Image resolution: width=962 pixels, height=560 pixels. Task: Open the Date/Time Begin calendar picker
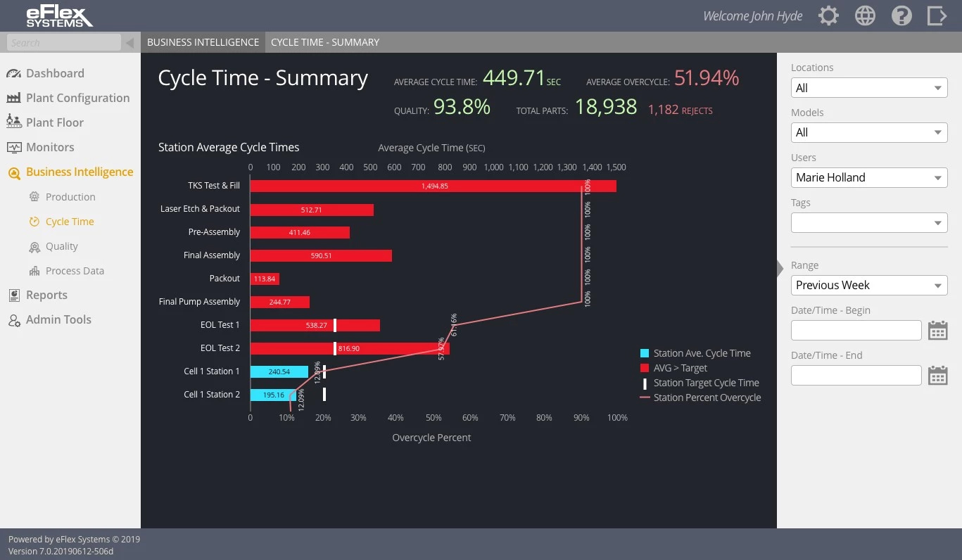[x=938, y=330]
